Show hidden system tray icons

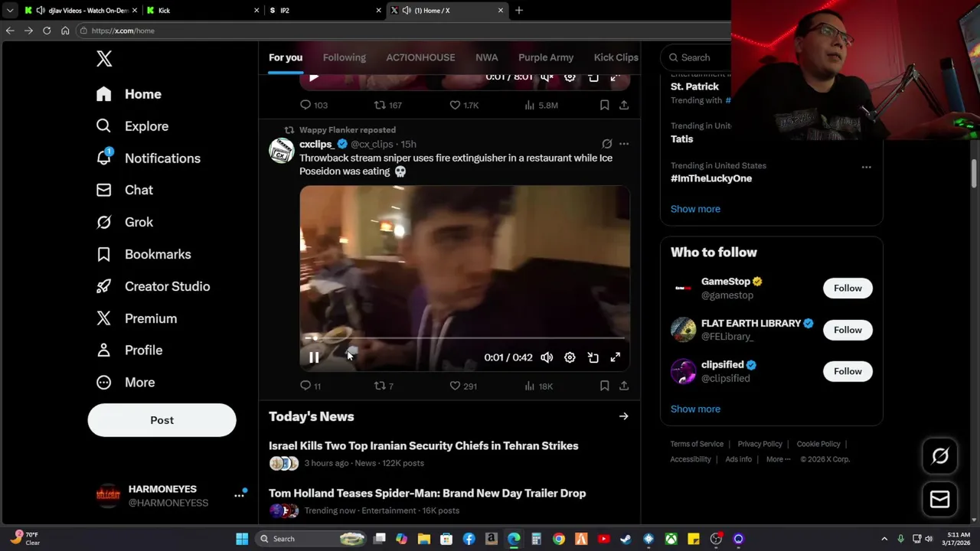(884, 539)
